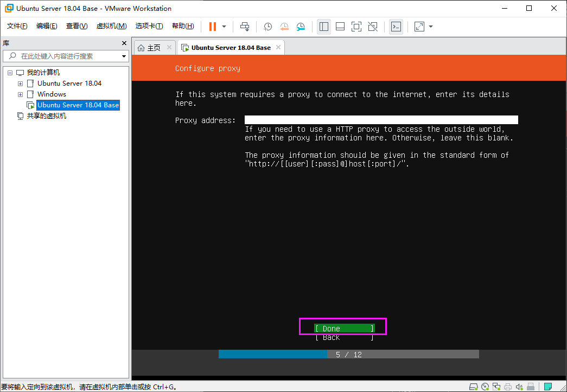Toggle the thumbnail bar view

[x=340, y=27]
